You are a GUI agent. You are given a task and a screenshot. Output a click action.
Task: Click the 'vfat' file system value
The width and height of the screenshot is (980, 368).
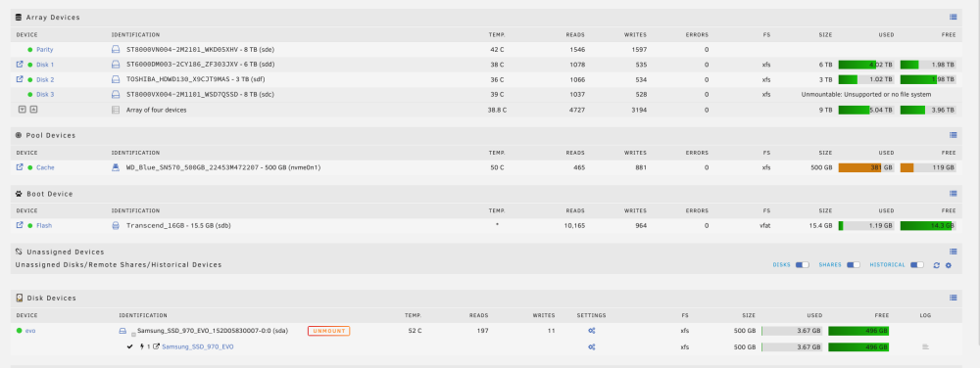click(x=765, y=225)
